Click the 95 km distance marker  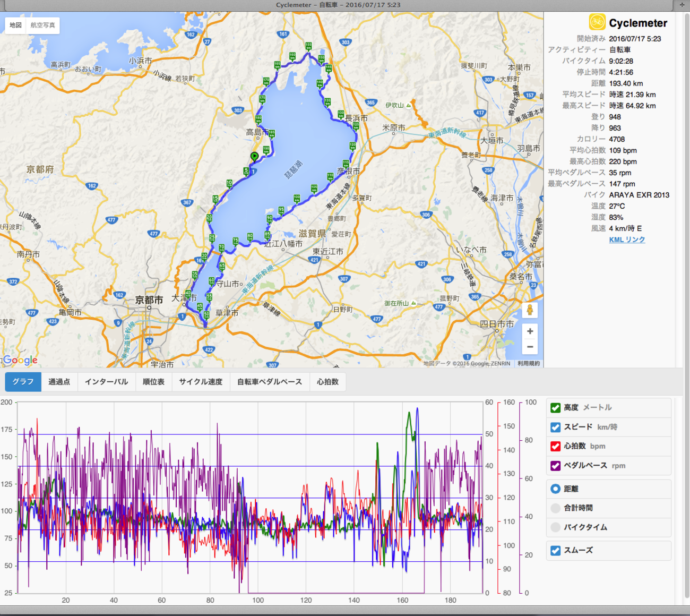(281, 210)
